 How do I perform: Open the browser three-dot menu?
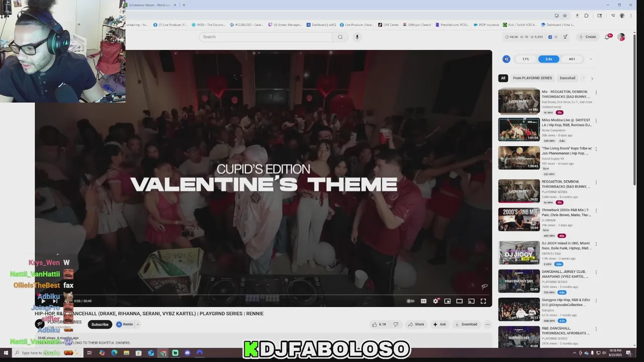(x=630, y=16)
